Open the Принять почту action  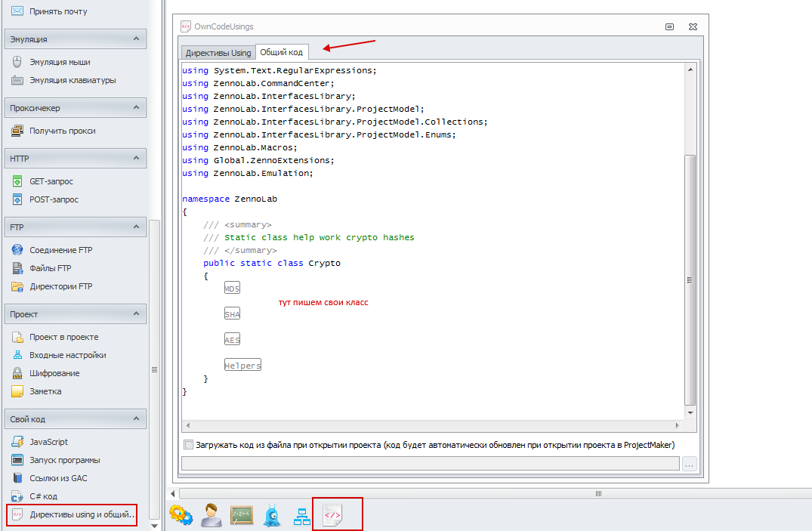pyautogui.click(x=50, y=11)
